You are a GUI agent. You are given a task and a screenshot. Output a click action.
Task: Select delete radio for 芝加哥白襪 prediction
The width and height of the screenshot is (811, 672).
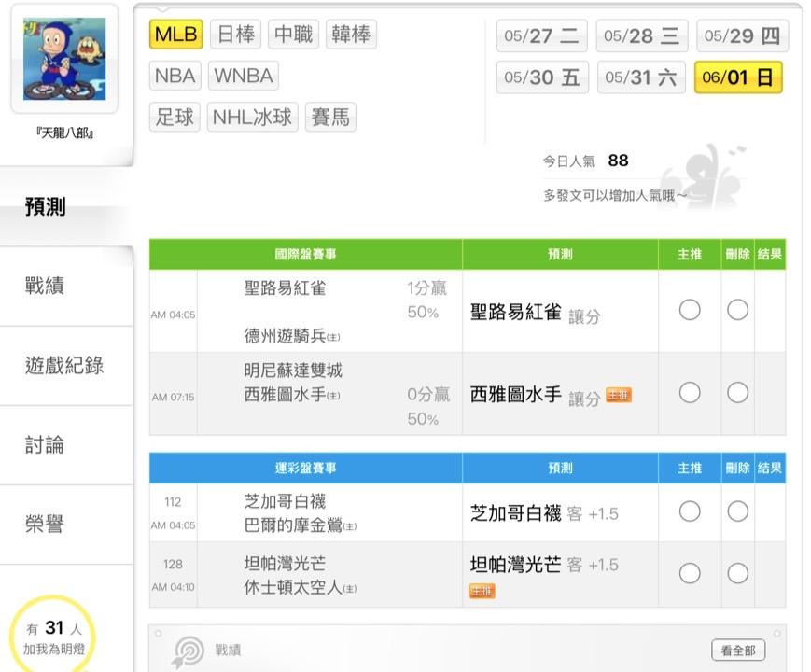click(x=737, y=511)
